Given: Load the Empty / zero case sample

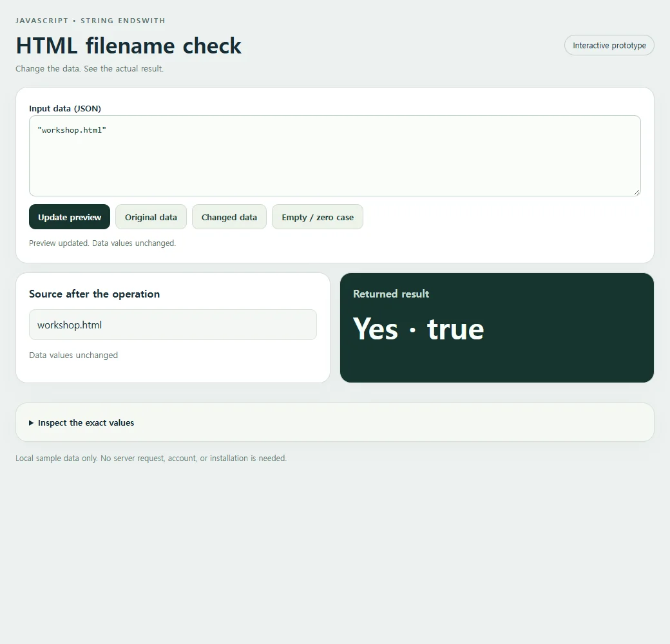Looking at the screenshot, I should point(318,217).
